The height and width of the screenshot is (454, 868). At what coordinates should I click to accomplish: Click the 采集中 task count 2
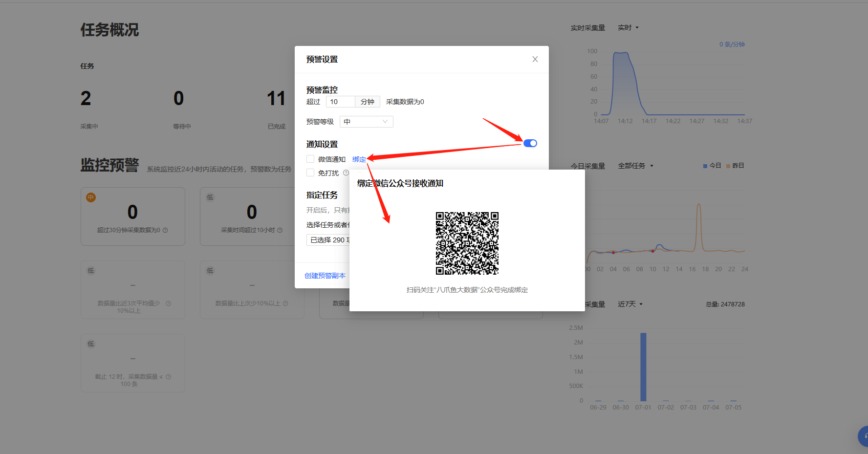(86, 98)
